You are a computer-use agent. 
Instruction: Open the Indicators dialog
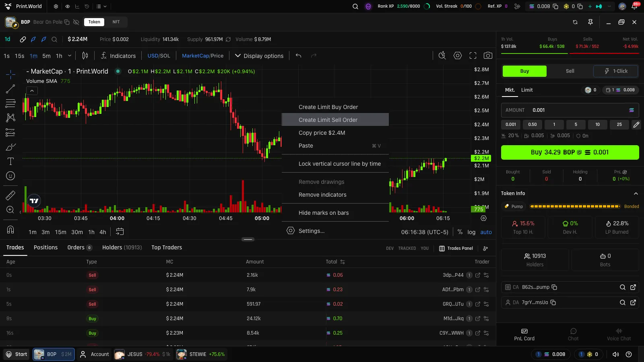118,56
